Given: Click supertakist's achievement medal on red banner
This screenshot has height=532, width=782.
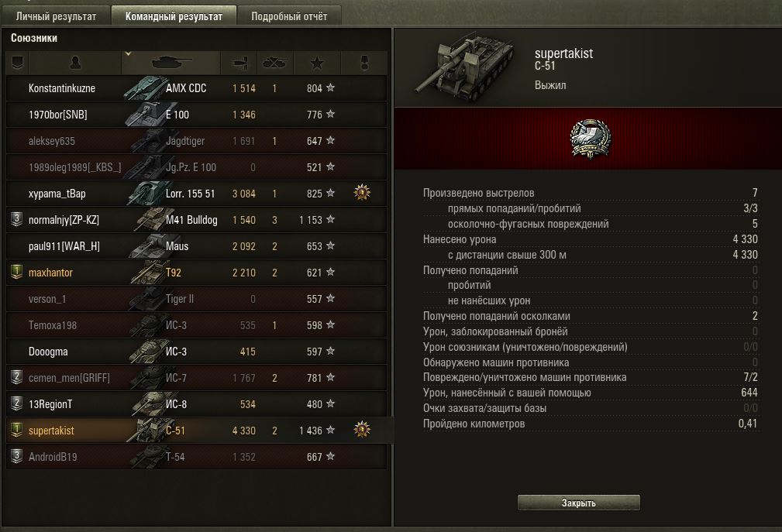Looking at the screenshot, I should [590, 139].
